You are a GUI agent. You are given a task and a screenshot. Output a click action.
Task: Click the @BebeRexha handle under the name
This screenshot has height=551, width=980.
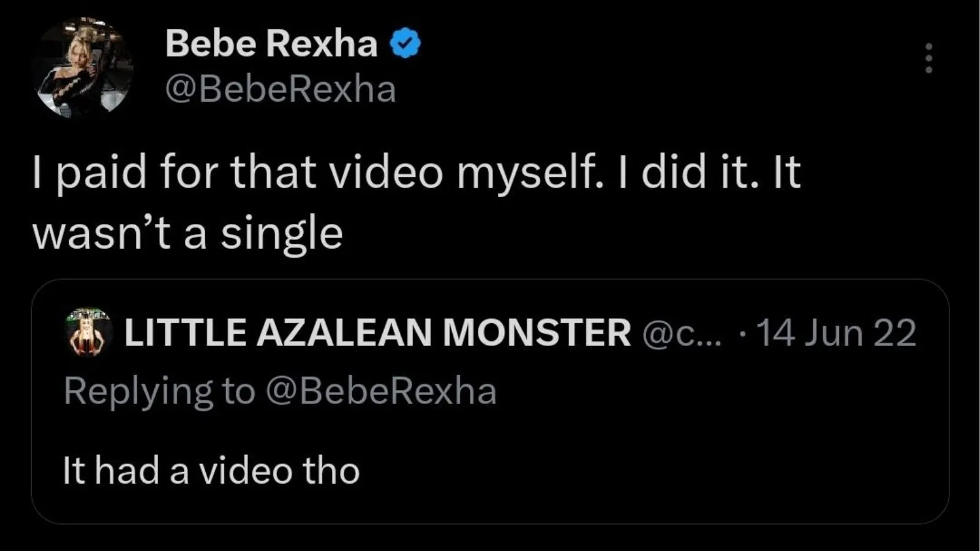(281, 90)
